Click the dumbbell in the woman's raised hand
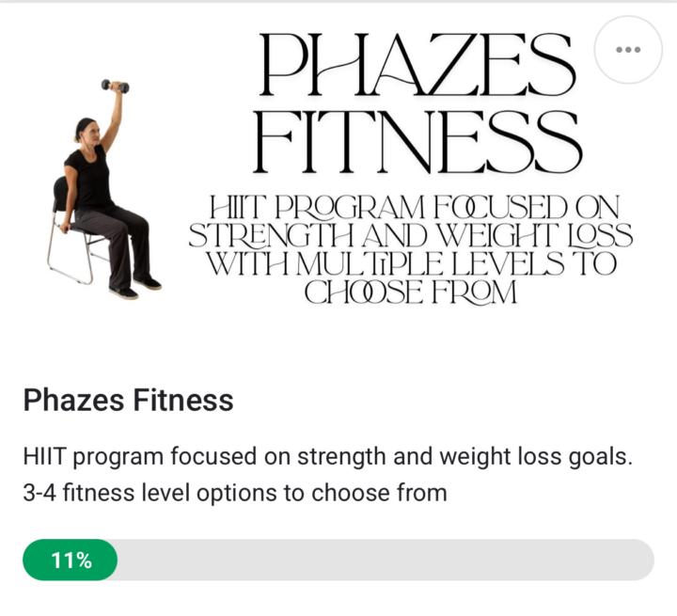 (115, 87)
